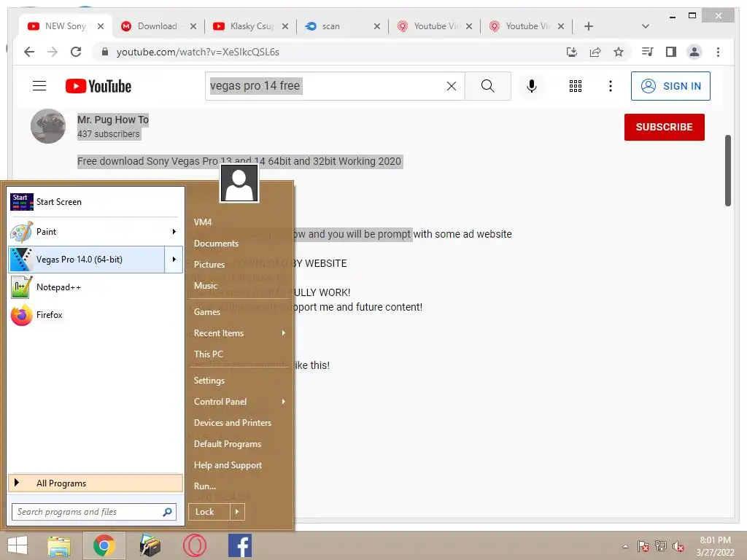Image resolution: width=747 pixels, height=560 pixels.
Task: Open Documents from the Start menu
Action: [x=216, y=244]
